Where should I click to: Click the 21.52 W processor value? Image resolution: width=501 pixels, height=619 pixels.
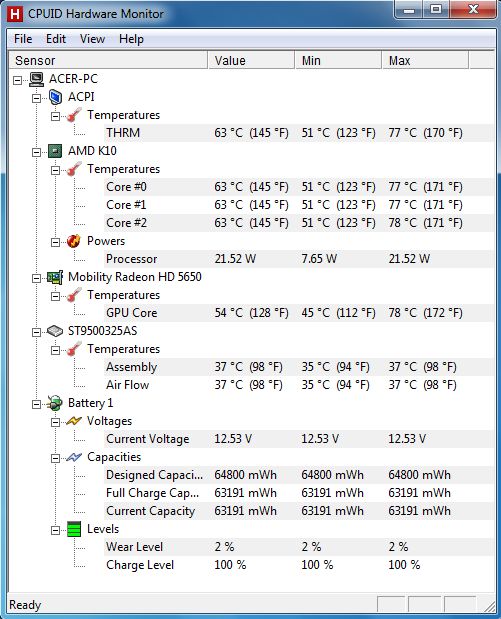point(235,259)
